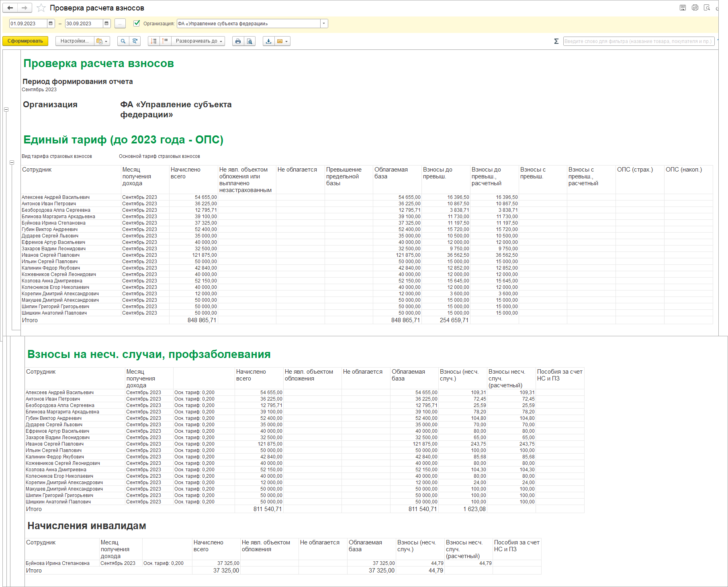This screenshot has height=587, width=728.
Task: Save the report to file with download icon
Action: pyautogui.click(x=269, y=41)
